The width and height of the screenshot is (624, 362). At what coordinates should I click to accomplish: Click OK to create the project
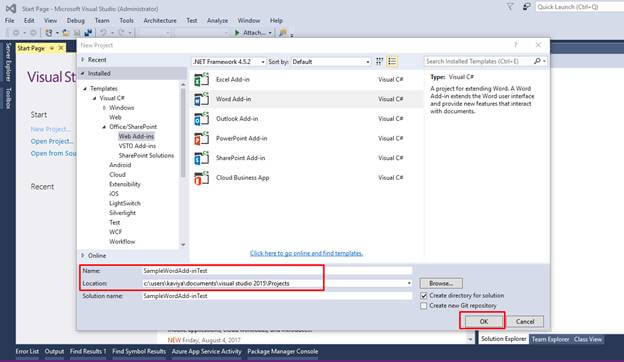[483, 321]
